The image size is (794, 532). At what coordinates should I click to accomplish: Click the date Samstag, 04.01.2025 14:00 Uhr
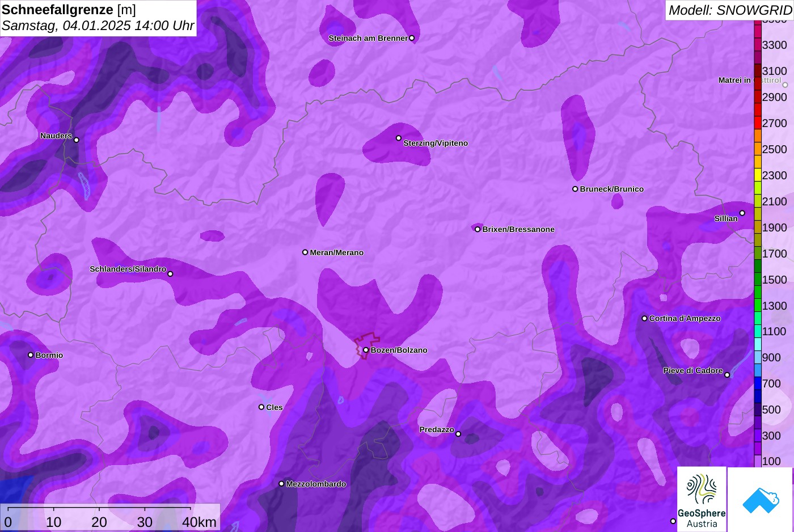pyautogui.click(x=98, y=26)
